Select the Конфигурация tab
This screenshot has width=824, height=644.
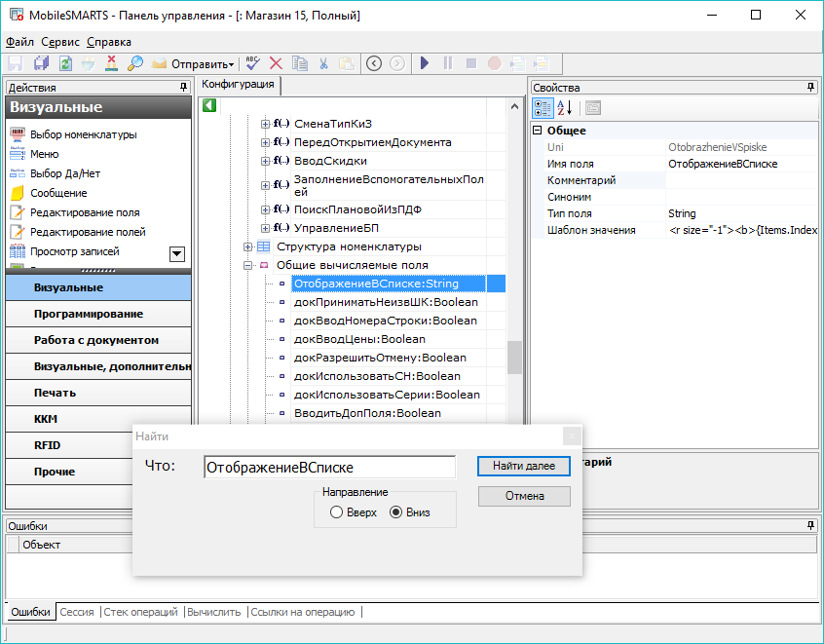point(238,84)
